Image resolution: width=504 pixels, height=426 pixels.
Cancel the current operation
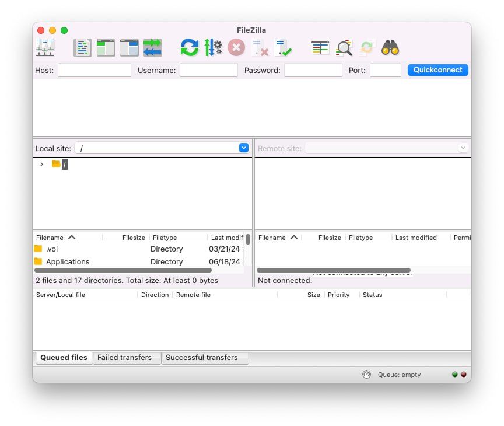click(x=236, y=48)
